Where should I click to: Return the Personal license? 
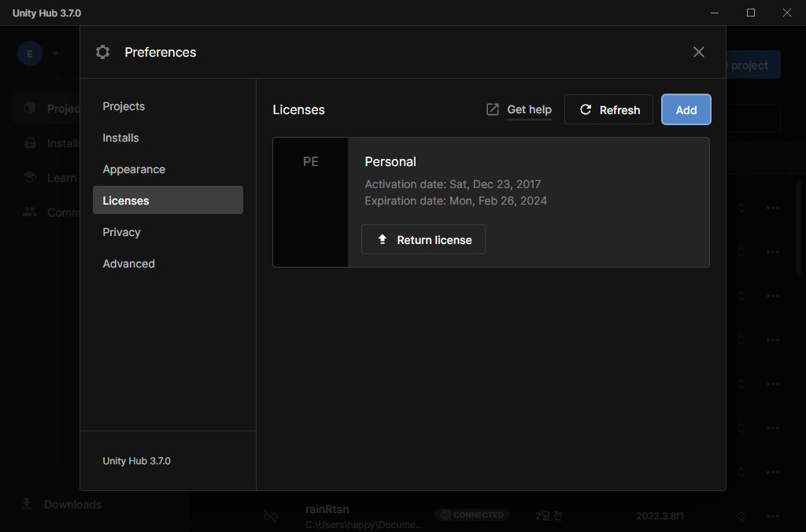[x=423, y=239]
